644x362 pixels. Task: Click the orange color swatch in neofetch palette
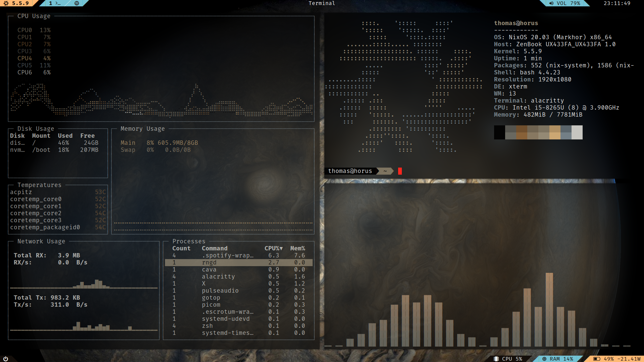[554, 132]
